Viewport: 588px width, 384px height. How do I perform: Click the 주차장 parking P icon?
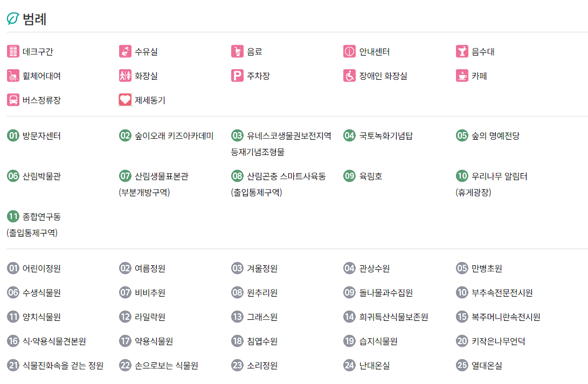(x=237, y=76)
